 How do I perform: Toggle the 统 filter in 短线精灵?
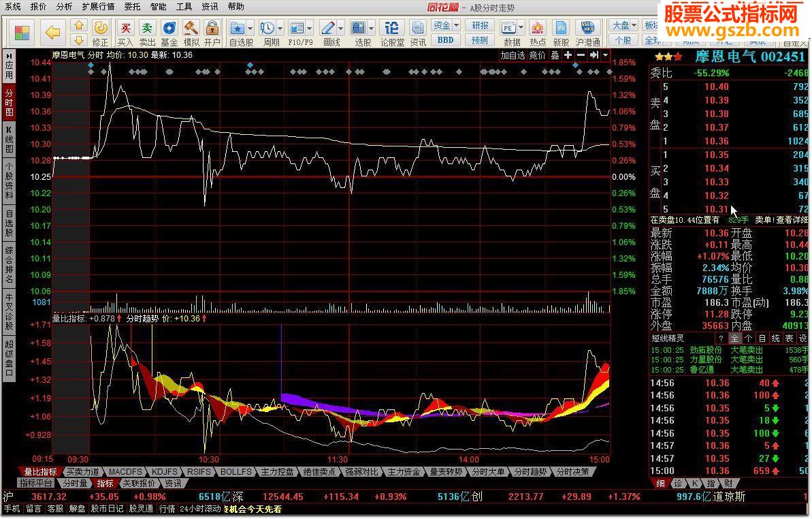click(x=776, y=339)
